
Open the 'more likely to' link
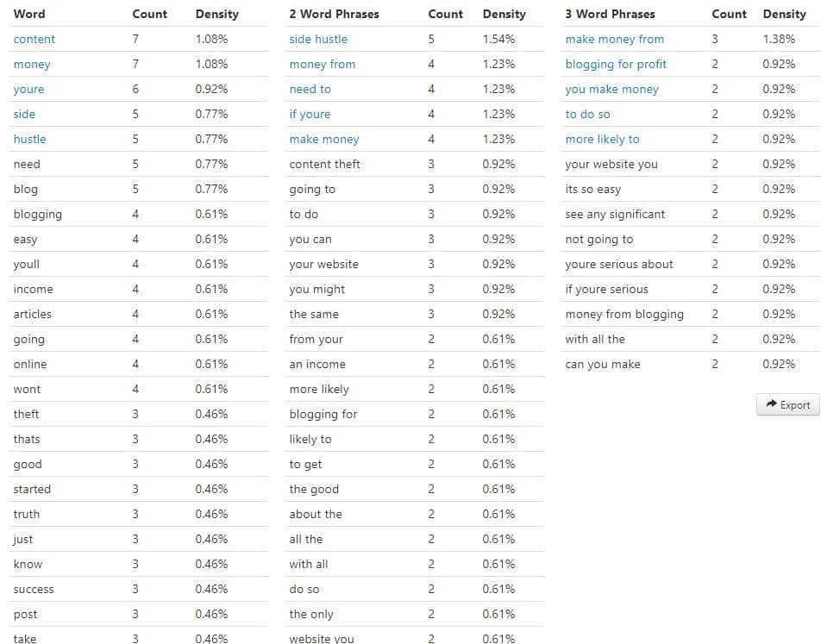602,139
